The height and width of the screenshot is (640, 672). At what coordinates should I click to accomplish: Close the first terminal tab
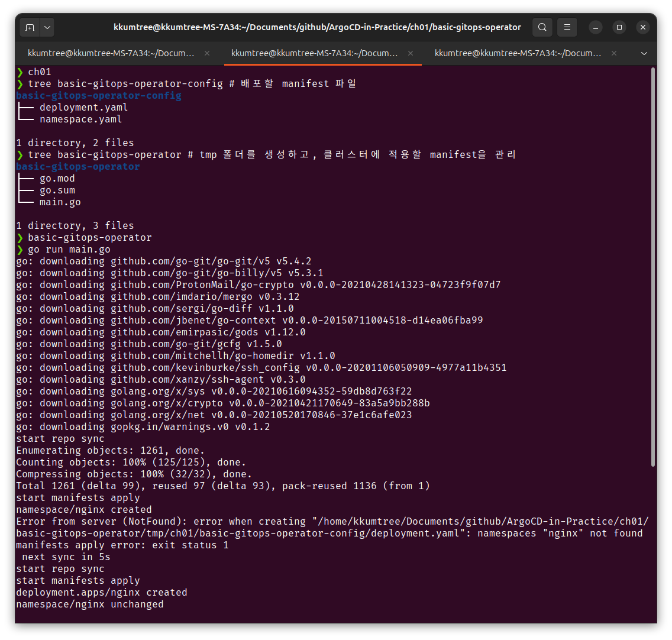click(207, 53)
